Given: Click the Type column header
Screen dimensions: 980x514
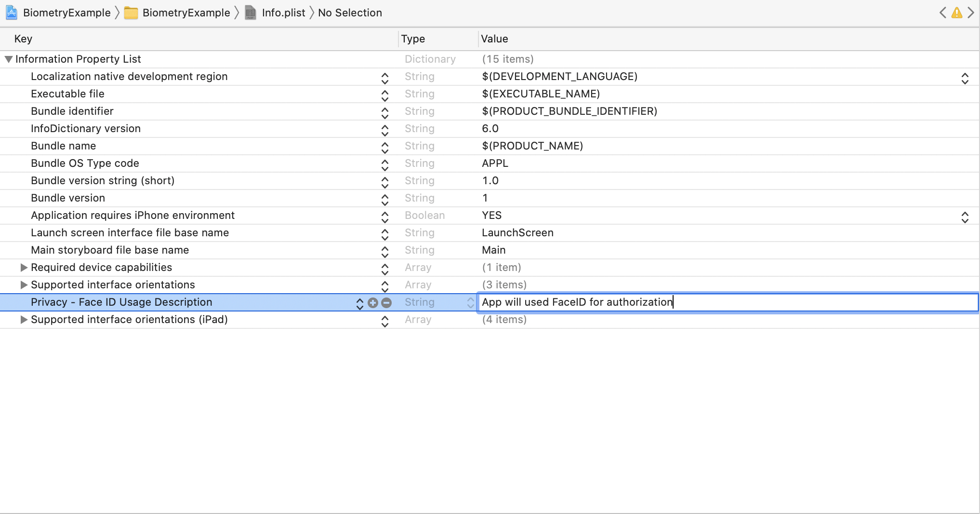Looking at the screenshot, I should [413, 39].
